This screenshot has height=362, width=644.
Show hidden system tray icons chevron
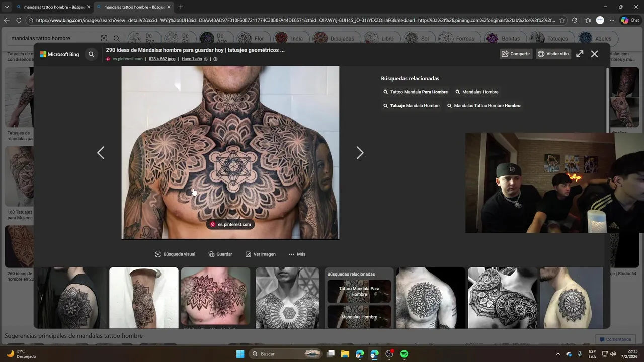tap(557, 354)
